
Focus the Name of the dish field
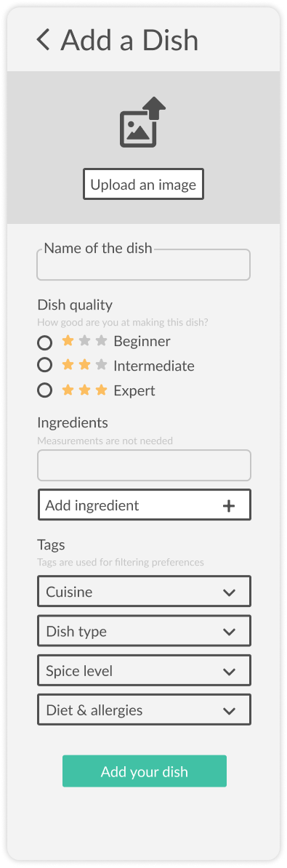(x=143, y=265)
